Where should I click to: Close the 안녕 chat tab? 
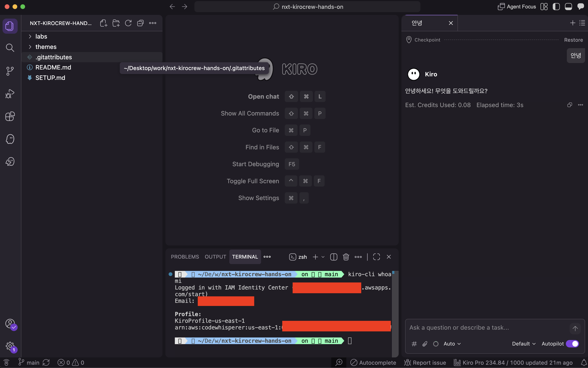(x=451, y=23)
